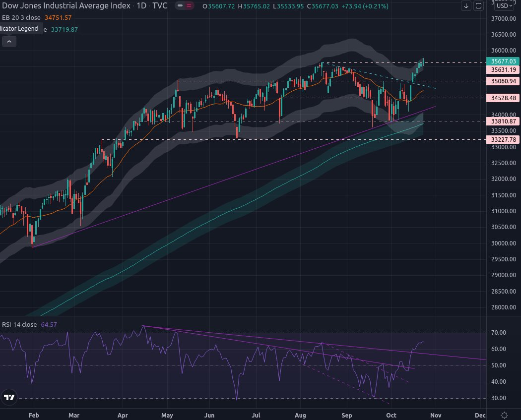Click the Indicator Legend tooltip label
Screen dimensions: 521x420
click(19, 29)
